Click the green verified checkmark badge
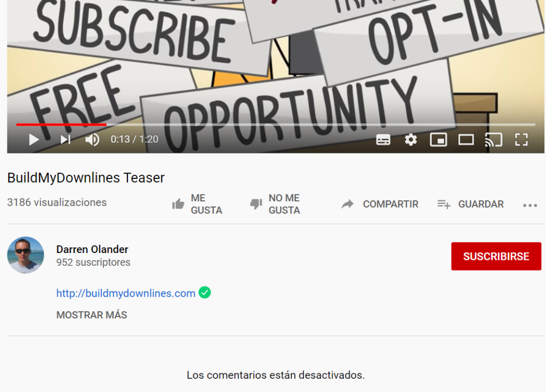This screenshot has height=392, width=546. tap(205, 292)
